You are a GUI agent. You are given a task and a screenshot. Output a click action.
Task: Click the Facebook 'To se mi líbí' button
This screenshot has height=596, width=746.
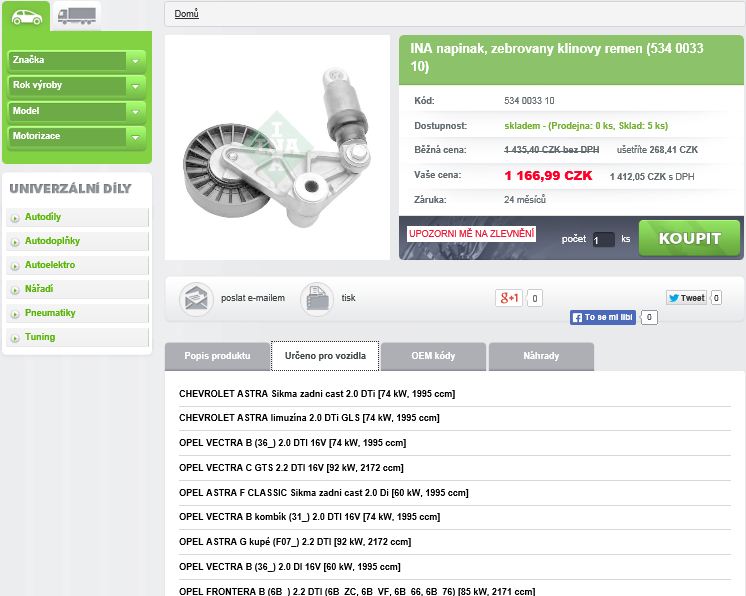603,317
